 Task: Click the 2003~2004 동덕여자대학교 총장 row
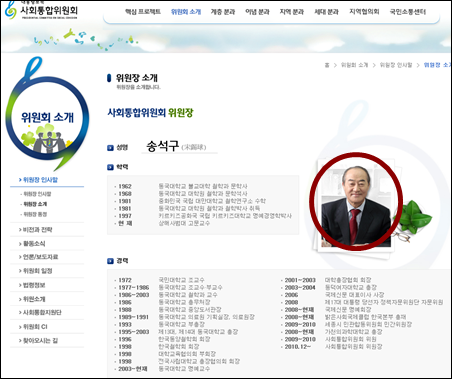(329, 287)
